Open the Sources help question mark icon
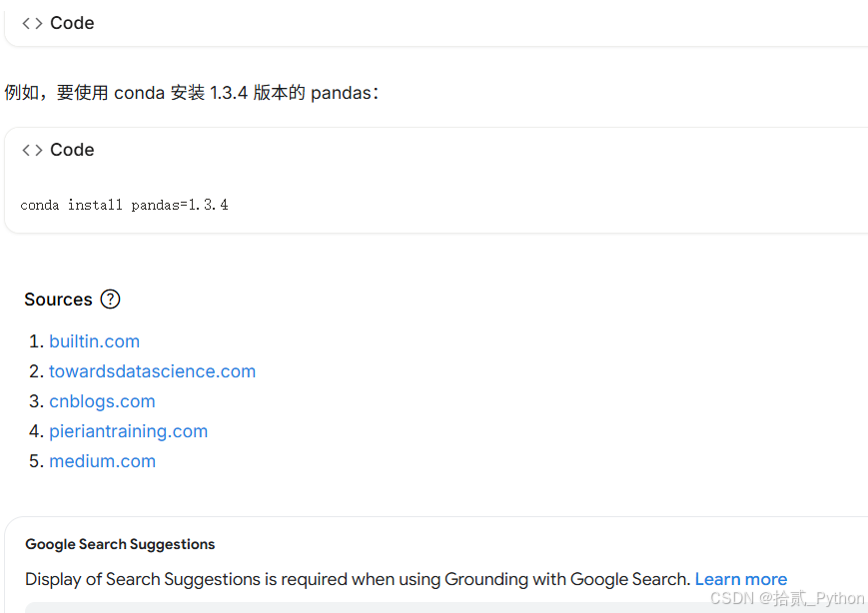 110,300
